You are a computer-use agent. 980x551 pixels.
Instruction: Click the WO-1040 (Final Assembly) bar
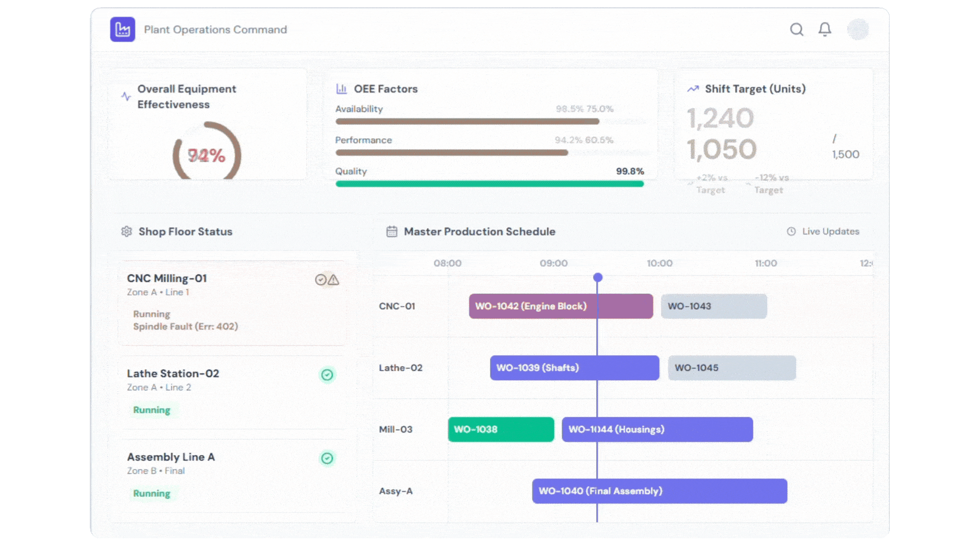pyautogui.click(x=659, y=491)
